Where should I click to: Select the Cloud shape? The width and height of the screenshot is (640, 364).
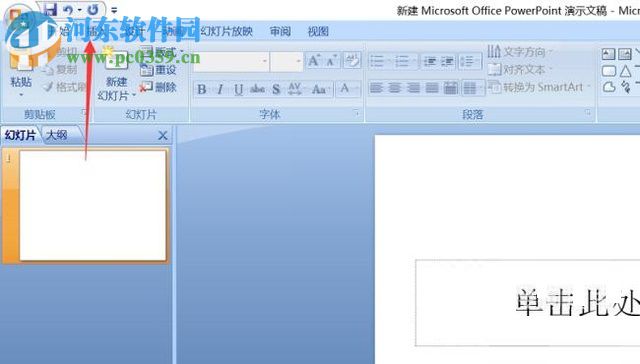click(609, 87)
